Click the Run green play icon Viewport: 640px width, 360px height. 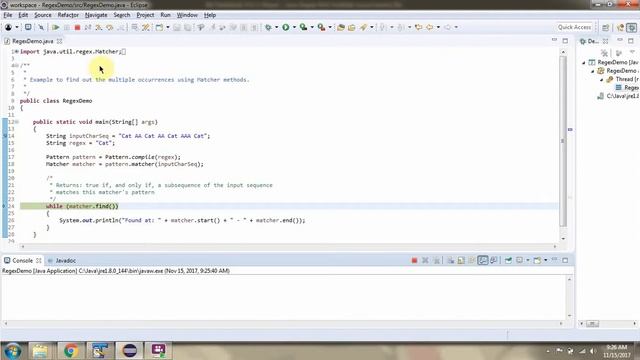pyautogui.click(x=286, y=27)
